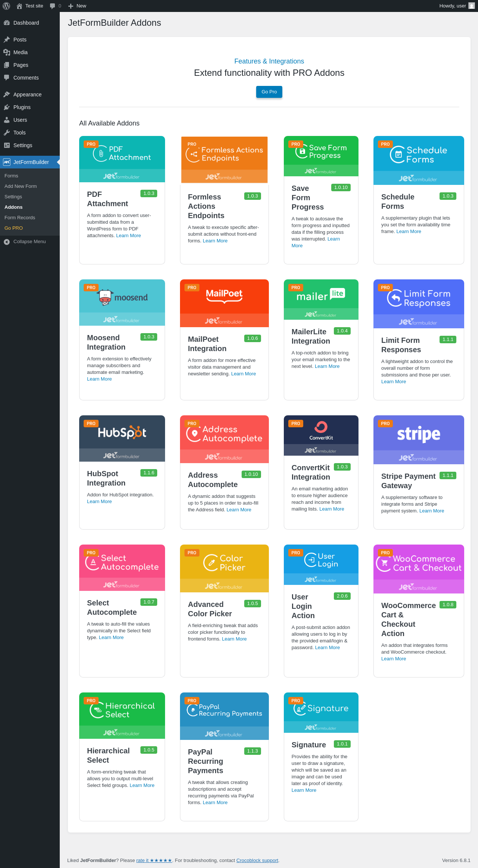
Task: Click the Users person icon
Action: coord(7,120)
